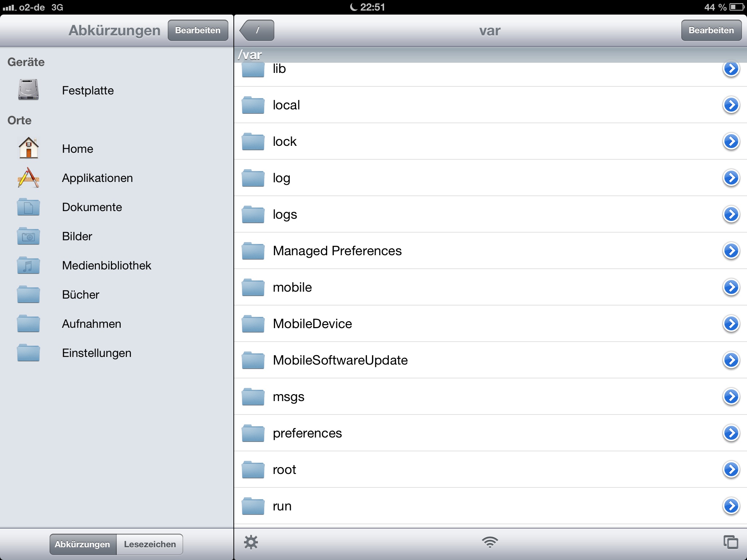747x560 pixels.
Task: Tap the Wi-Fi sharing icon
Action: coord(489,542)
